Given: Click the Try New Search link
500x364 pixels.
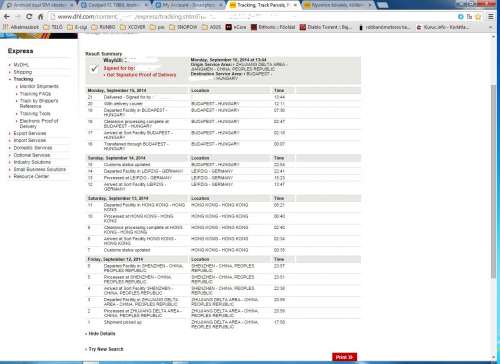Looking at the screenshot, I should pyautogui.click(x=106, y=349).
